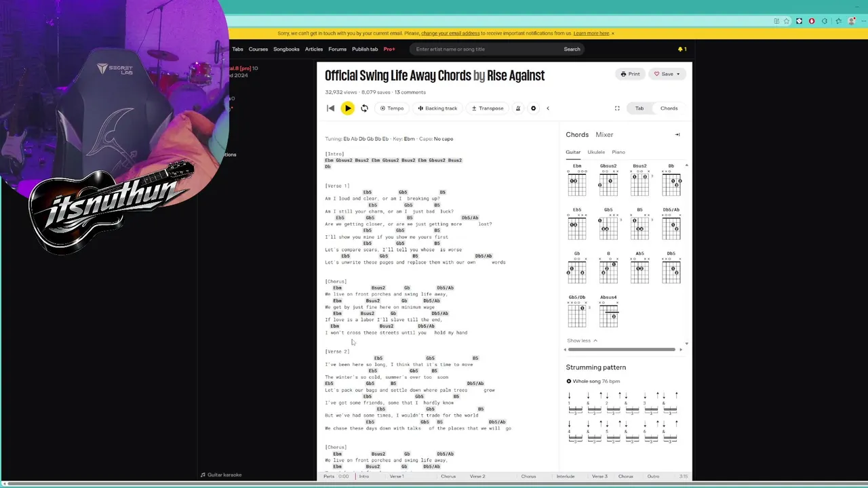Jump to Verse 3 on the timeline
Viewport: 868px width, 488px height.
click(x=599, y=476)
